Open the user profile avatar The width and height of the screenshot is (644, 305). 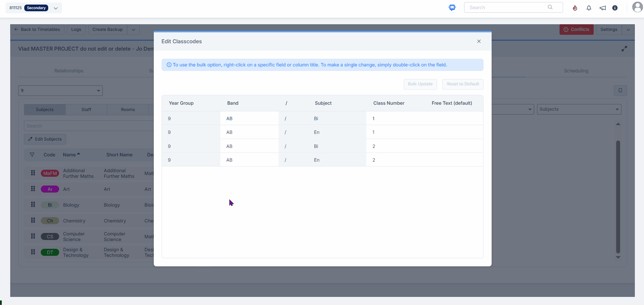(637, 7)
